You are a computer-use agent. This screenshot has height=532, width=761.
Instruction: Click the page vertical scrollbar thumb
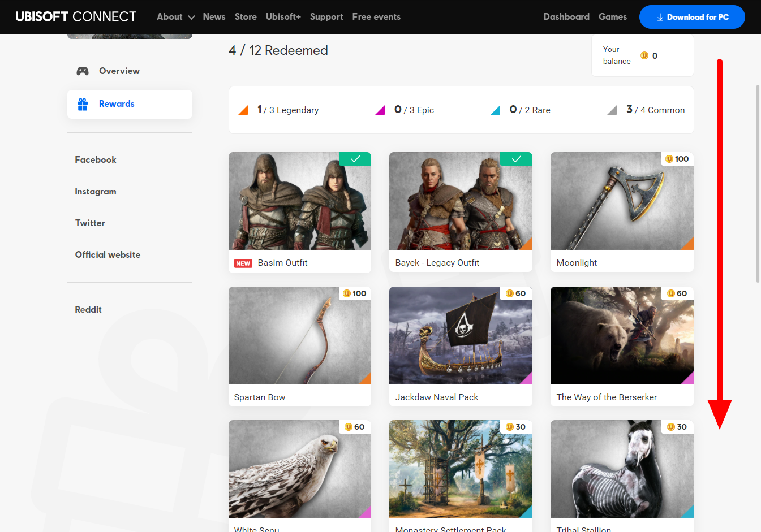coord(758,184)
